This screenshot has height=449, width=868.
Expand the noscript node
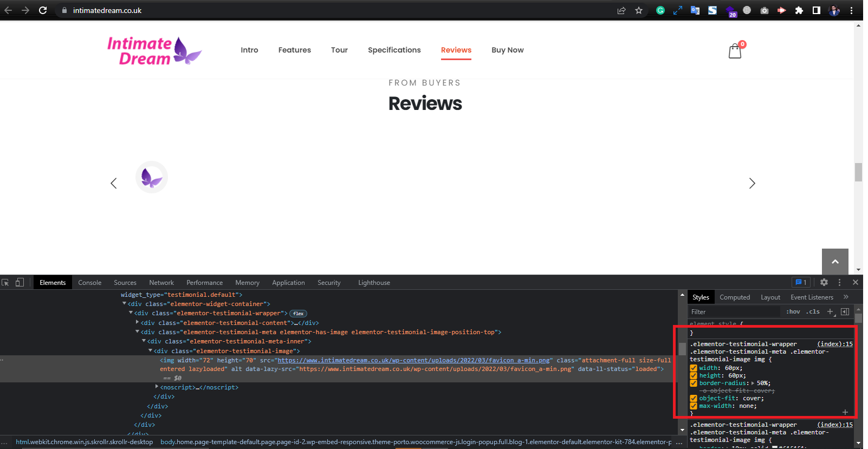(157, 387)
